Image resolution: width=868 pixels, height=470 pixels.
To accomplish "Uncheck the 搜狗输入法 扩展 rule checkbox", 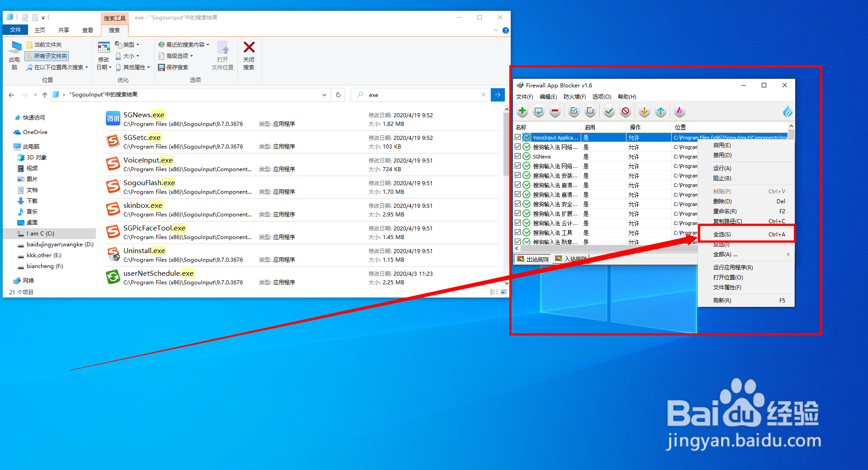I will point(517,213).
